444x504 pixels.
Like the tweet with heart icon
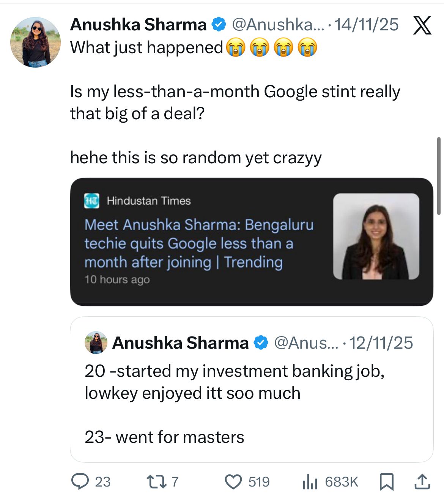pos(233,482)
